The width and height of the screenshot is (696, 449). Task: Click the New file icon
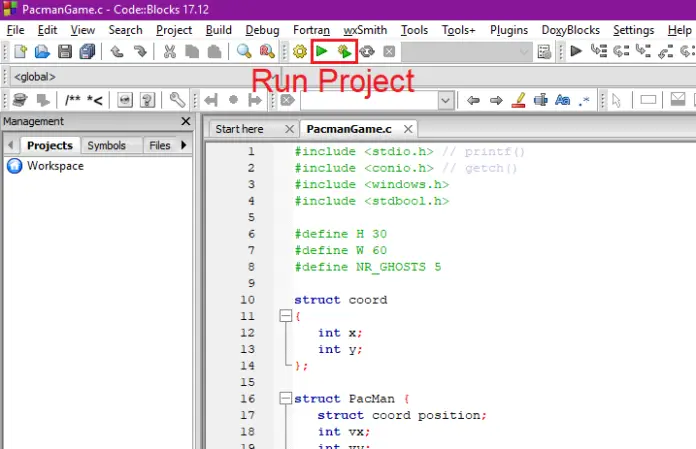[20, 51]
